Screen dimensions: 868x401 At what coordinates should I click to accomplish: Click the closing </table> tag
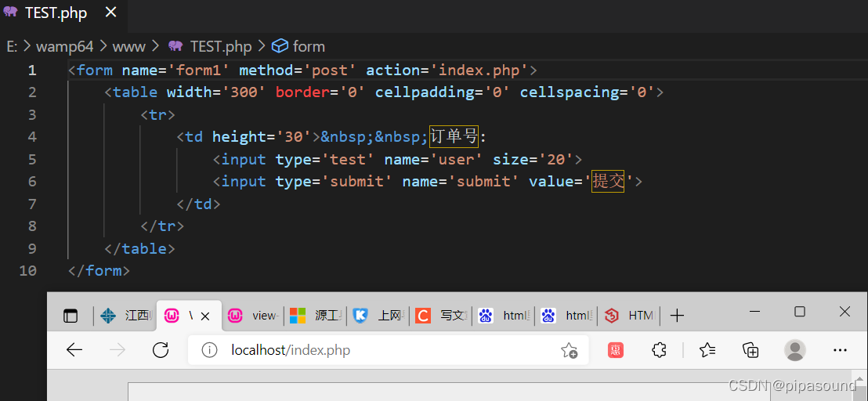coord(139,248)
